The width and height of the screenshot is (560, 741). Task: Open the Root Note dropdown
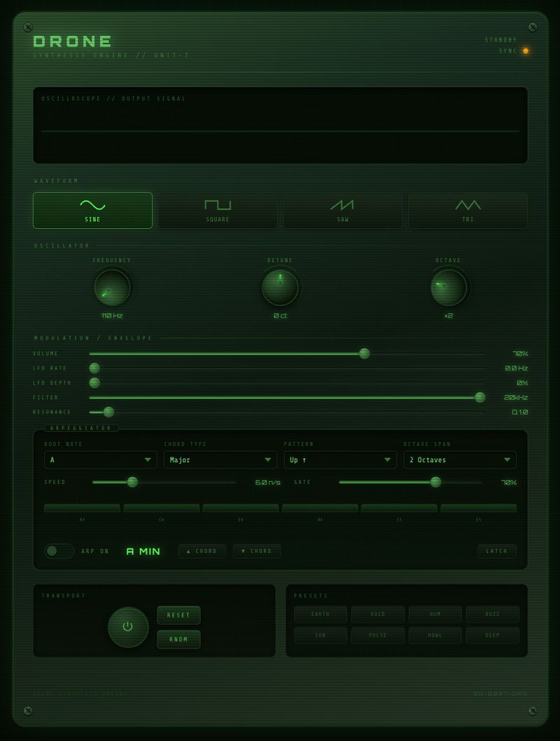[x=100, y=460]
